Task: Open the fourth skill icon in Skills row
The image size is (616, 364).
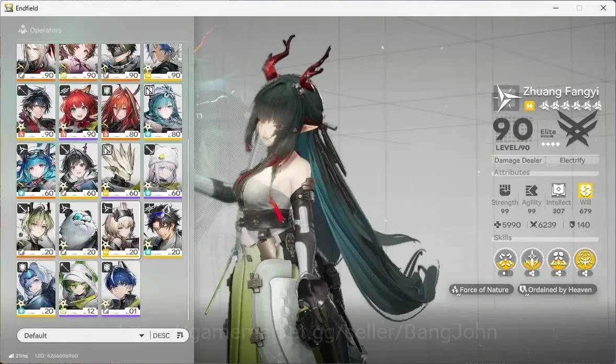Action: tap(585, 259)
